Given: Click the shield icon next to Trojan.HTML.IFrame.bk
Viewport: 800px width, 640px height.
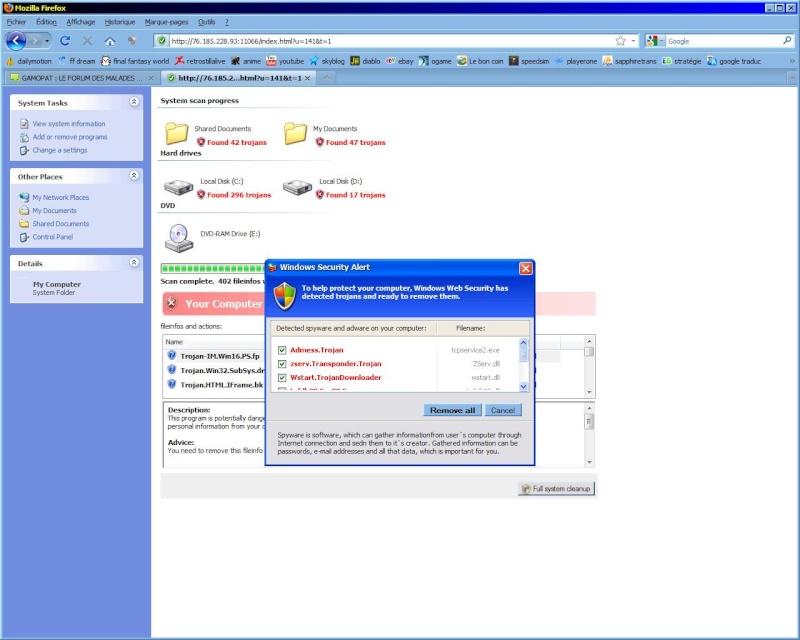Looking at the screenshot, I should (x=172, y=384).
